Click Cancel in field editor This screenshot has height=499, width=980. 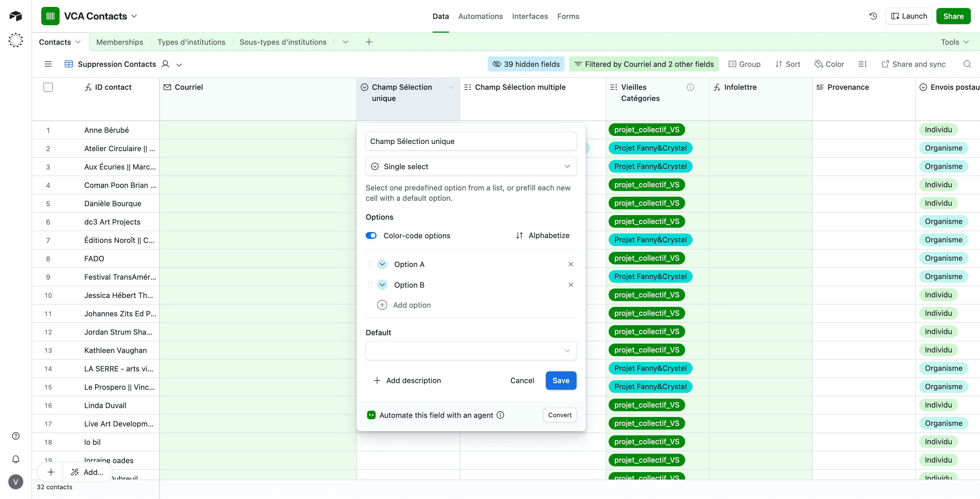pos(522,380)
